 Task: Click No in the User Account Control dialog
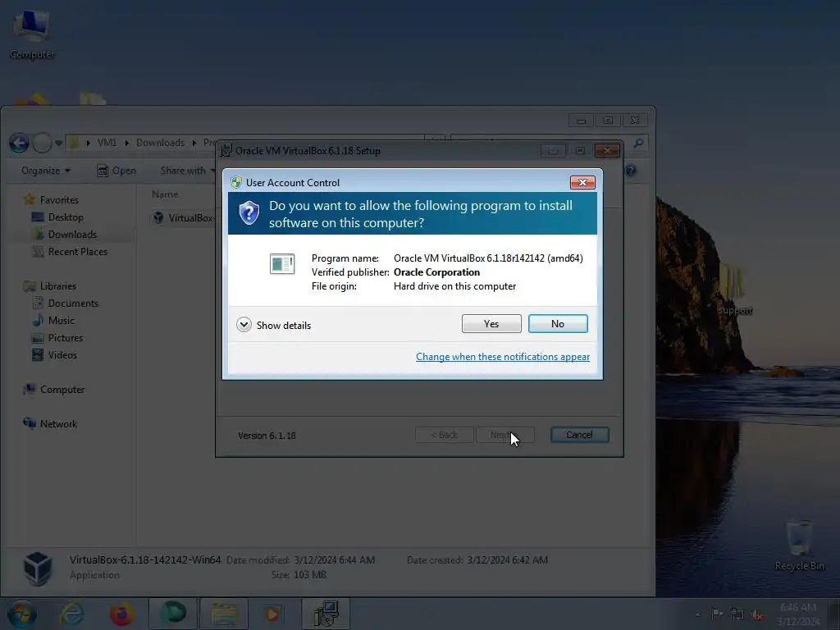coord(558,323)
